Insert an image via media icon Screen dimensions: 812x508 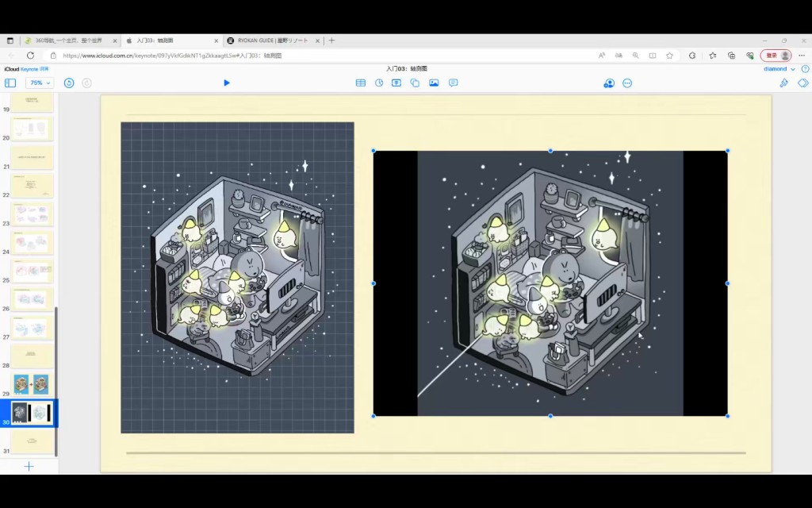click(434, 83)
